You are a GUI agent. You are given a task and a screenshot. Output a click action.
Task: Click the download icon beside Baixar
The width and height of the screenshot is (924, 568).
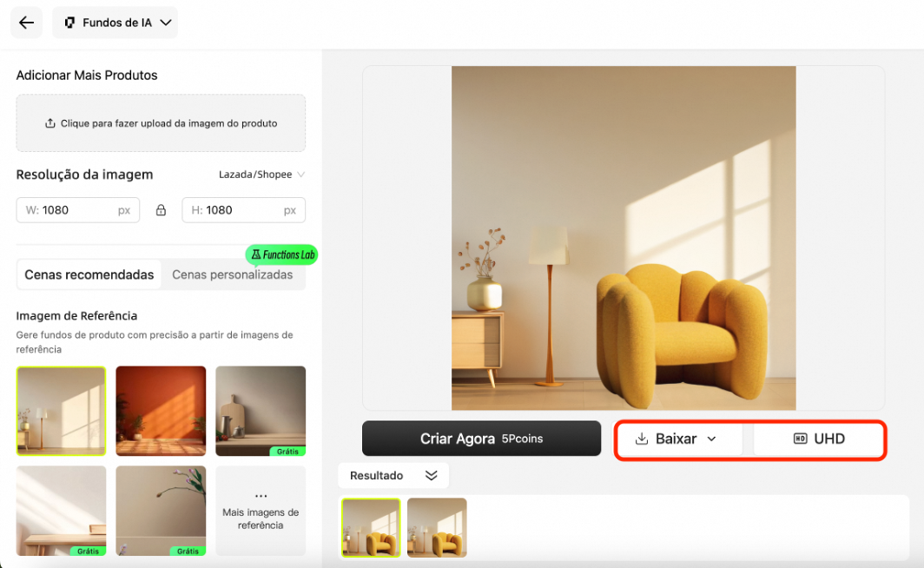(642, 439)
